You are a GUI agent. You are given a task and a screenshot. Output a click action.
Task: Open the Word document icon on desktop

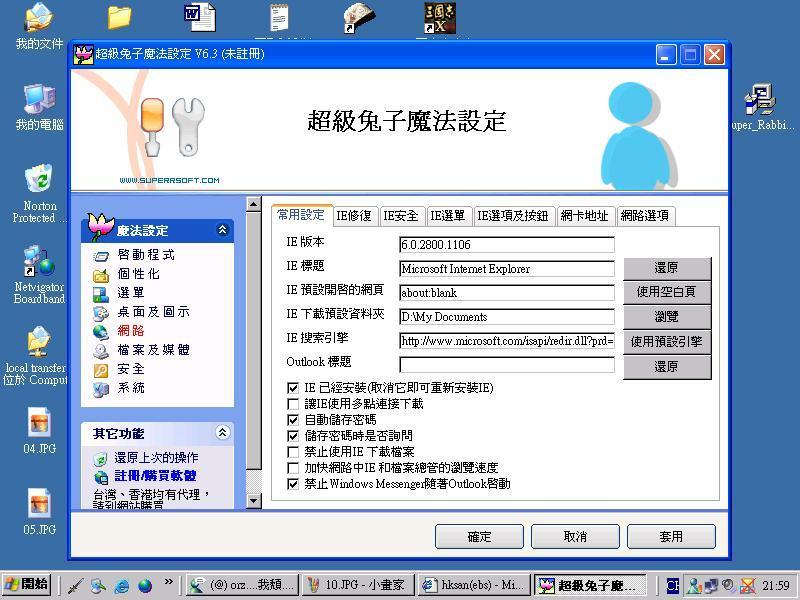coord(199,17)
